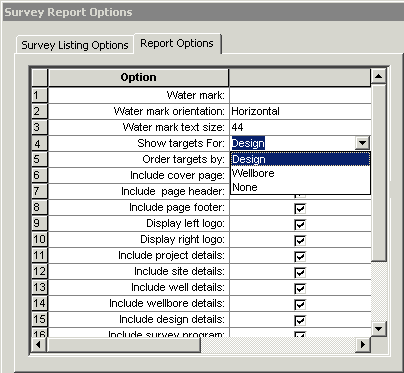This screenshot has height=373, width=404.
Task: Click the Option column header
Action: 138,77
